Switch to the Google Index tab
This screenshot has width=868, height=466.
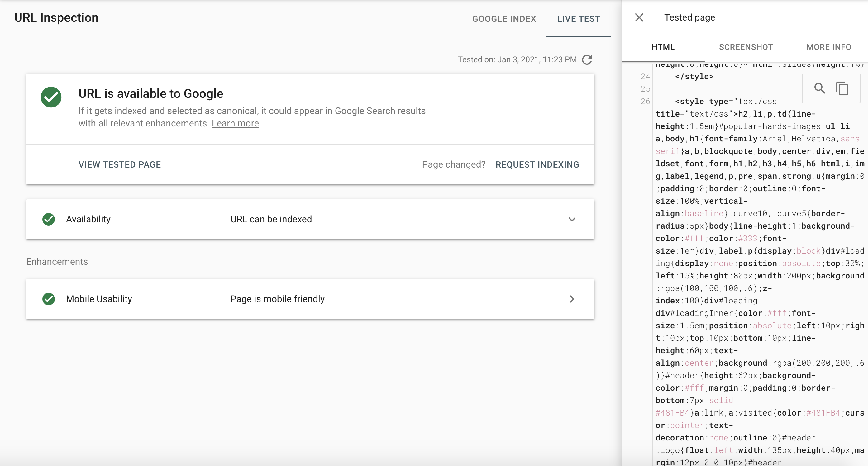pyautogui.click(x=504, y=19)
